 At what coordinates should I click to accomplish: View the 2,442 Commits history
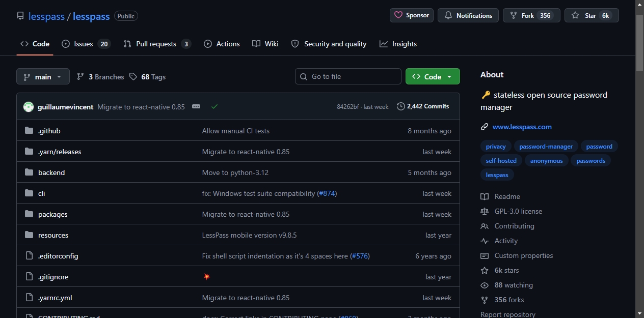[423, 106]
